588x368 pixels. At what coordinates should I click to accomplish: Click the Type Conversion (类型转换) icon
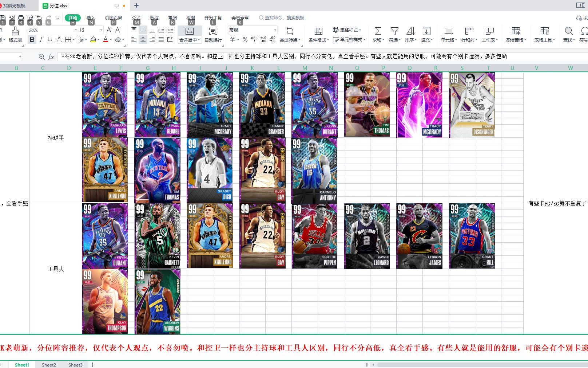click(x=290, y=31)
